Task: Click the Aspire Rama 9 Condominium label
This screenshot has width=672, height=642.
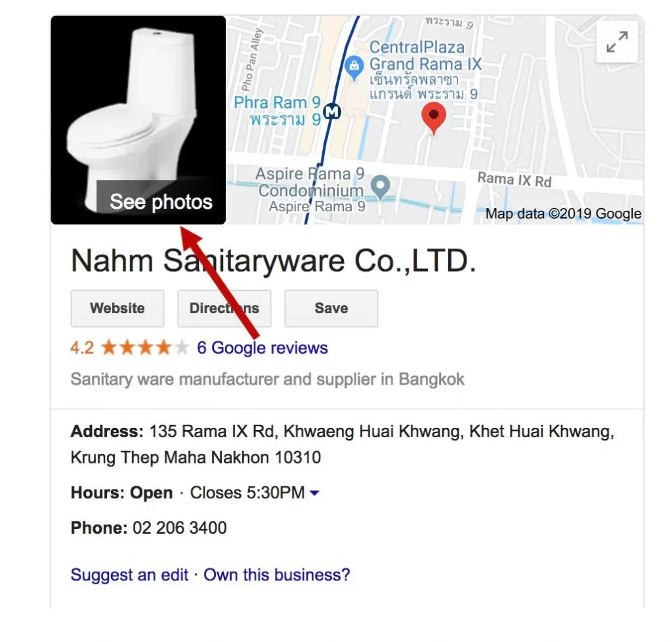Action: click(310, 190)
